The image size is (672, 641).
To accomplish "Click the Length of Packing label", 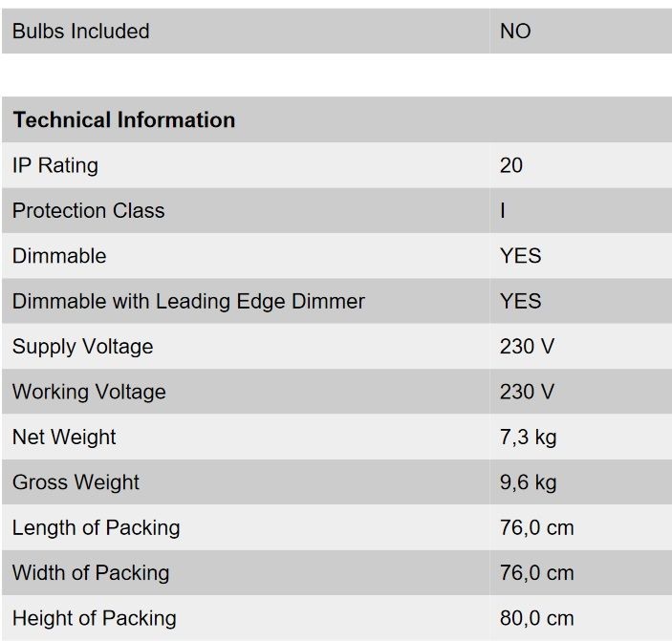I will point(96,527).
